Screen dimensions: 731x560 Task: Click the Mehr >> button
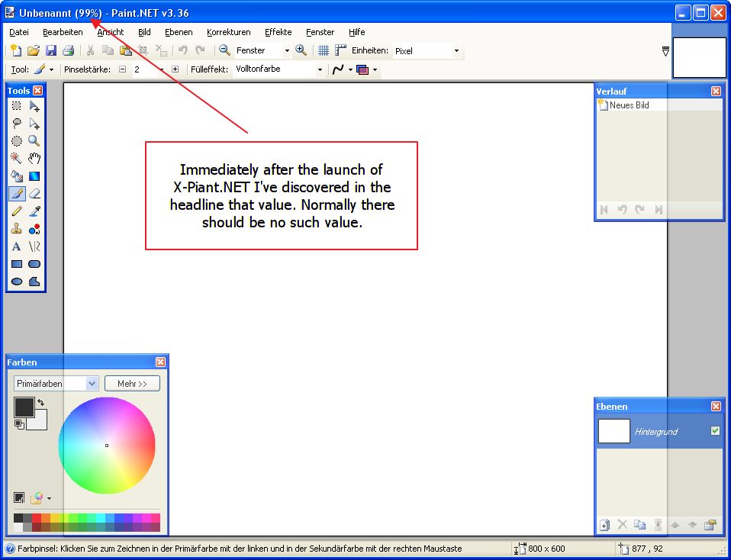click(x=133, y=384)
